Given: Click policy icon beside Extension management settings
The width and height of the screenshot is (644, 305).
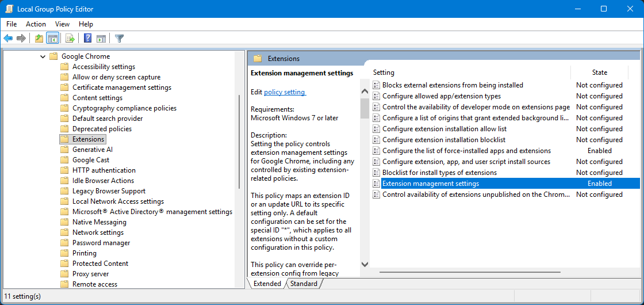Looking at the screenshot, I should pos(376,184).
